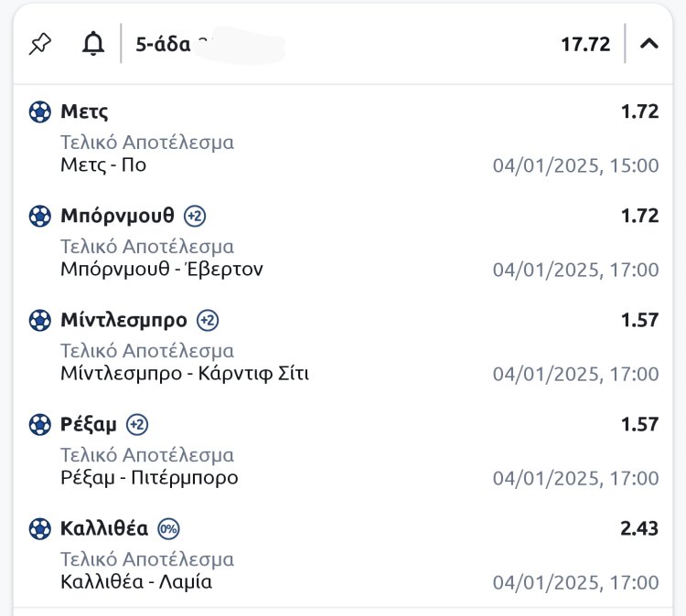686x616 pixels.
Task: Click the football icon beside Ρέξαμ
Action: 40,425
